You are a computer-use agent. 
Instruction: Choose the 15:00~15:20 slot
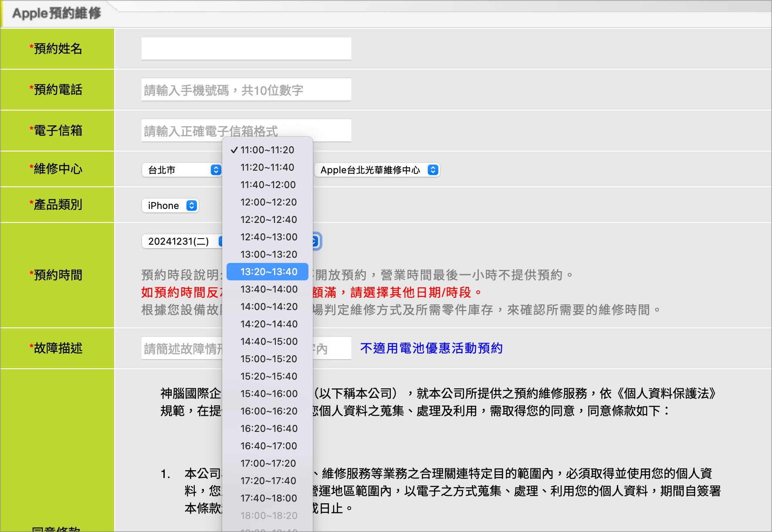tap(267, 359)
